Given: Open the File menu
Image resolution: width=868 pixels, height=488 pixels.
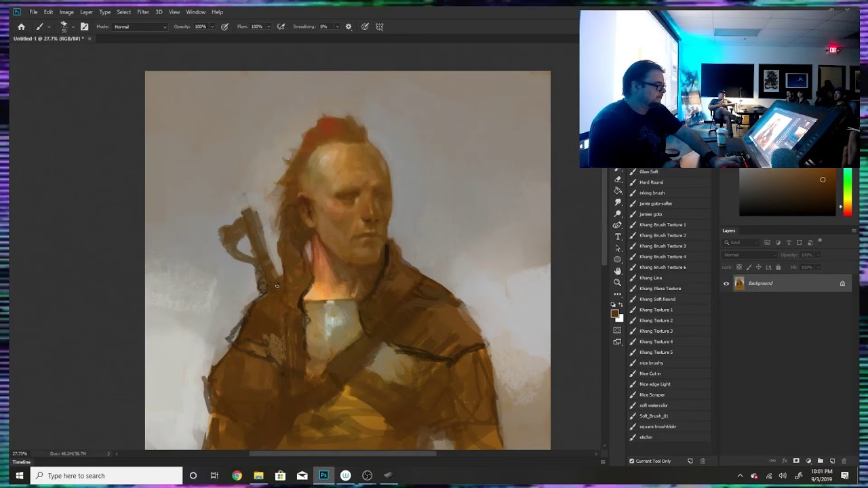Looking at the screenshot, I should 33,12.
